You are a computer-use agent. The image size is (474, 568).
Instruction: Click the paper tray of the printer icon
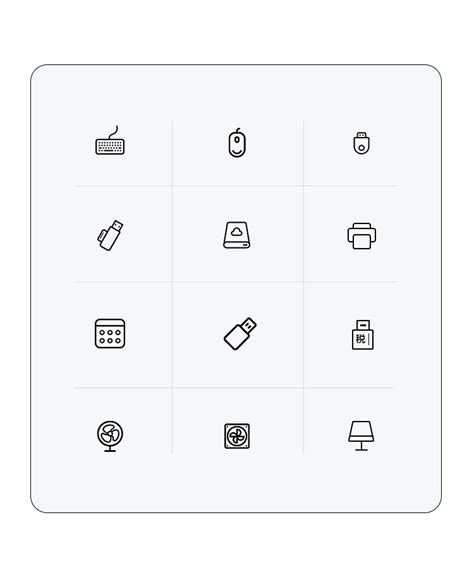(x=362, y=242)
